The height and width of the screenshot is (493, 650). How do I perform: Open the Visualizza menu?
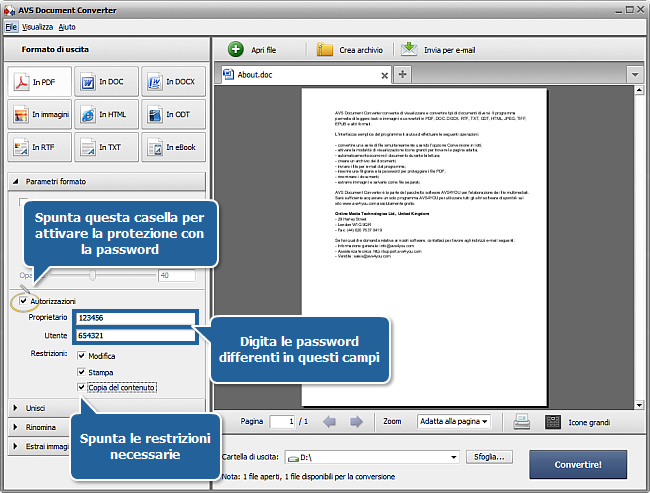pos(37,27)
